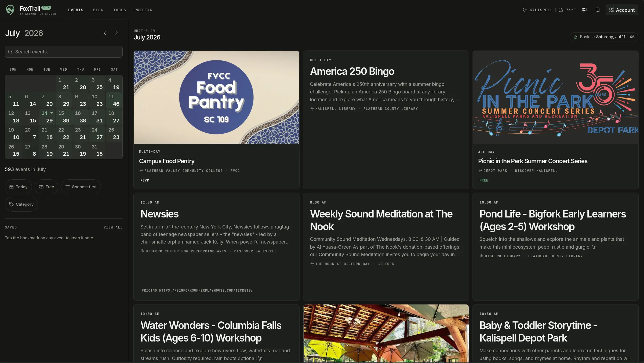This screenshot has height=363, width=644.
Task: Click the FREE label on Picnic event
Action: pos(484,180)
